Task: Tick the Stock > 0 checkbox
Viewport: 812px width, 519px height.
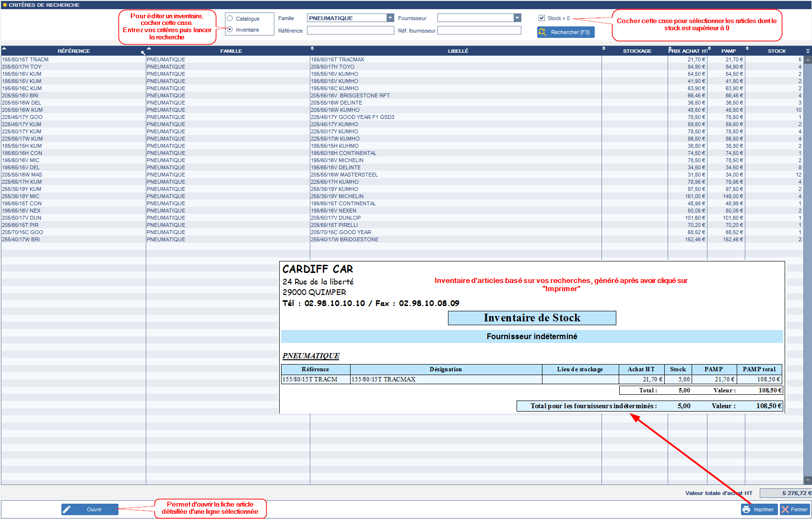Action: coord(541,18)
